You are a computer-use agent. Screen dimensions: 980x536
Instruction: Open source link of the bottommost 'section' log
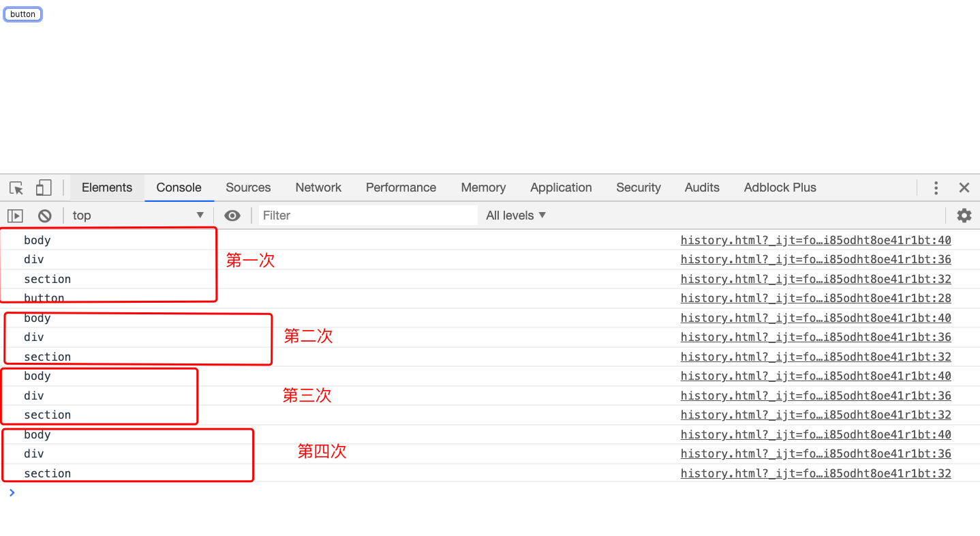(x=816, y=473)
